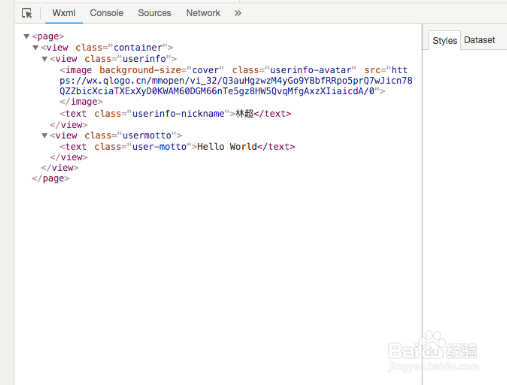Select the userinfo-nickname text element
Viewport: 507px width, 385px height.
click(x=175, y=114)
